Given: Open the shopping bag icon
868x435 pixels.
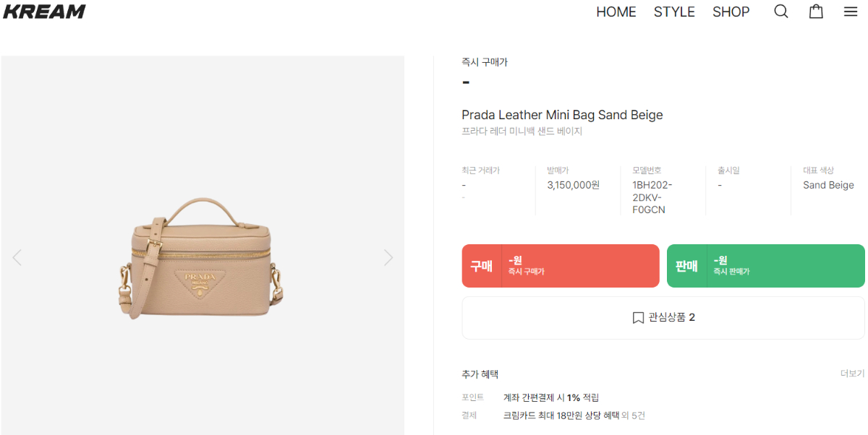Looking at the screenshot, I should click(x=816, y=12).
